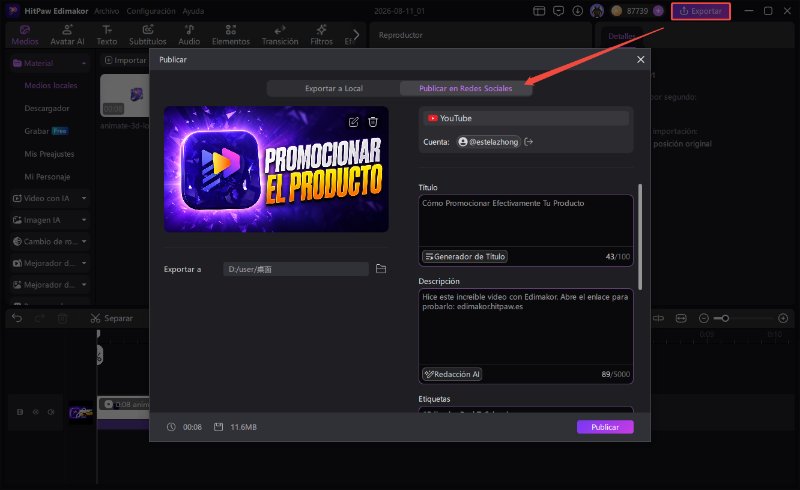This screenshot has width=800, height=490.
Task: Undo the last action in timeline toolbar
Action: click(x=17, y=318)
